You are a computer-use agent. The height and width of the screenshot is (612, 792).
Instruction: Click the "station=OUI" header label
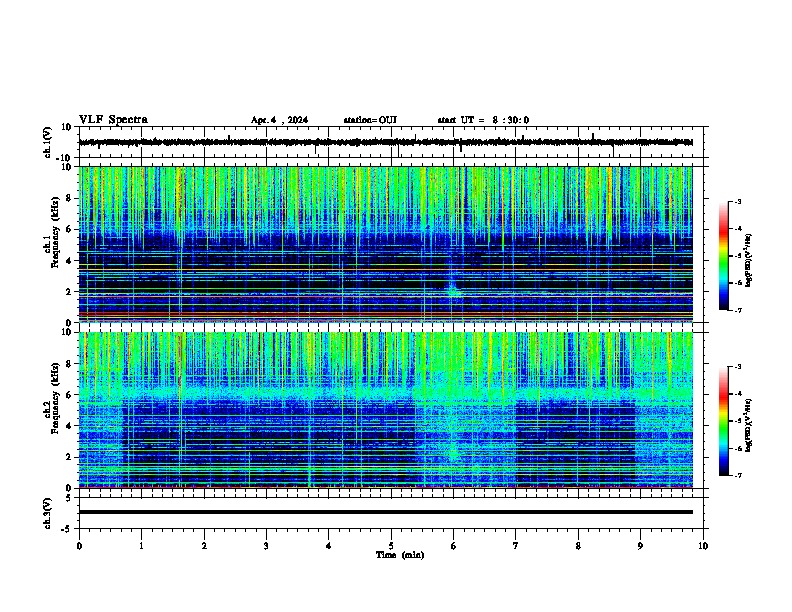pos(370,120)
